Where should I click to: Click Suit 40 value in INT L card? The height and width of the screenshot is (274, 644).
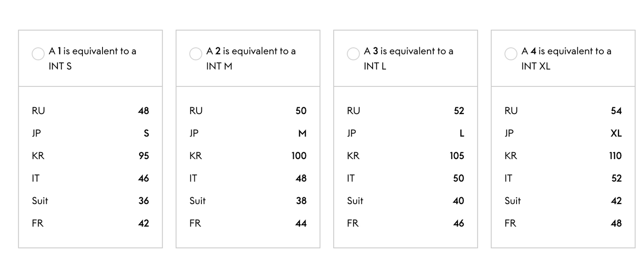[458, 201]
